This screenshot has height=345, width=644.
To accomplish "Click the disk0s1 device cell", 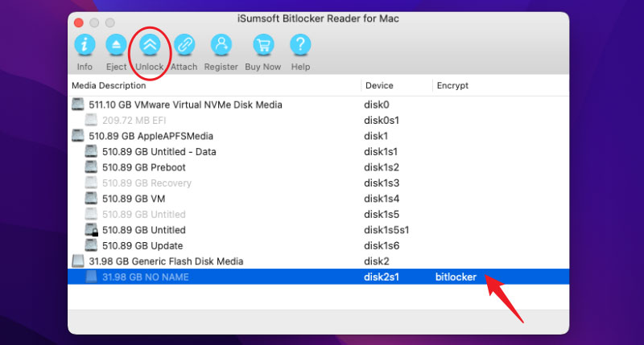I will [x=381, y=120].
